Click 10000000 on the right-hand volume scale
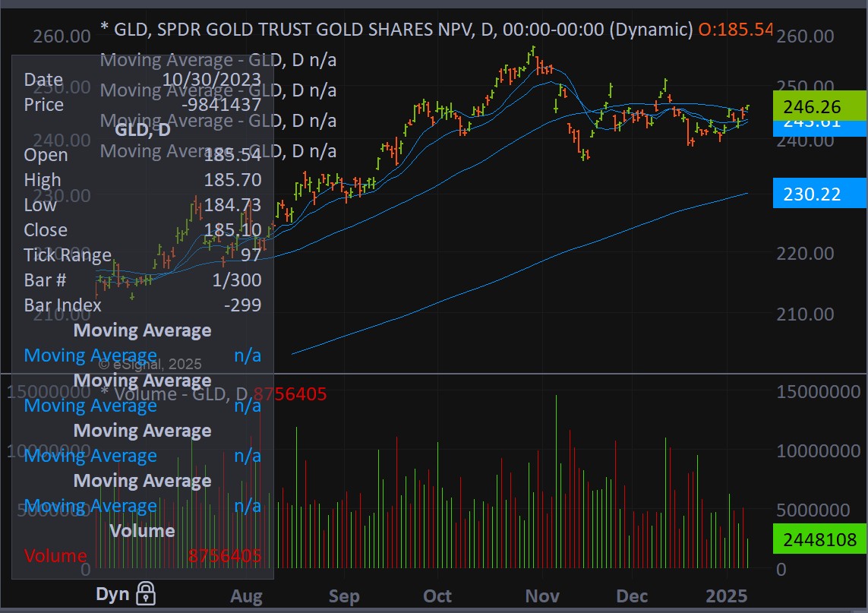 [818, 450]
